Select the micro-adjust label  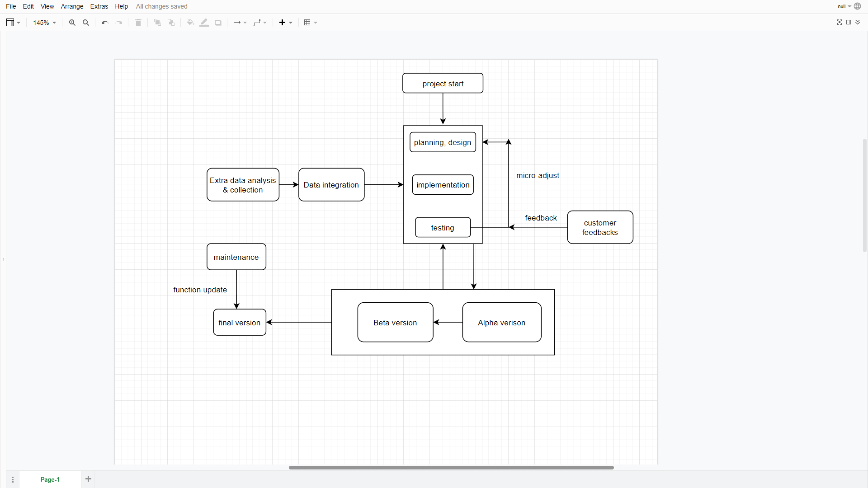538,175
